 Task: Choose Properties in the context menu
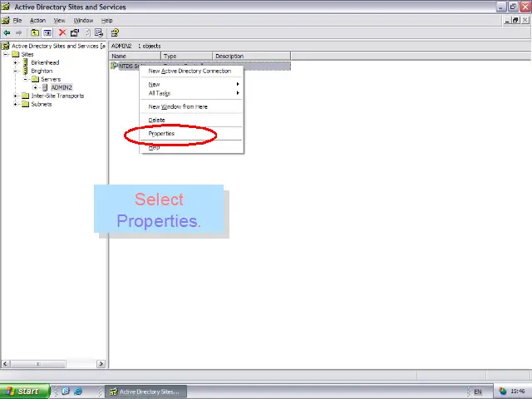(x=161, y=134)
